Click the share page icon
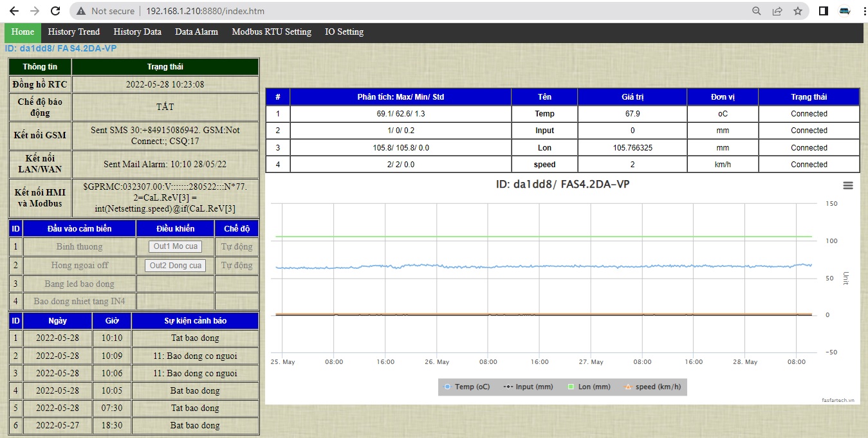Viewport: 868px width, 438px height. (777, 11)
